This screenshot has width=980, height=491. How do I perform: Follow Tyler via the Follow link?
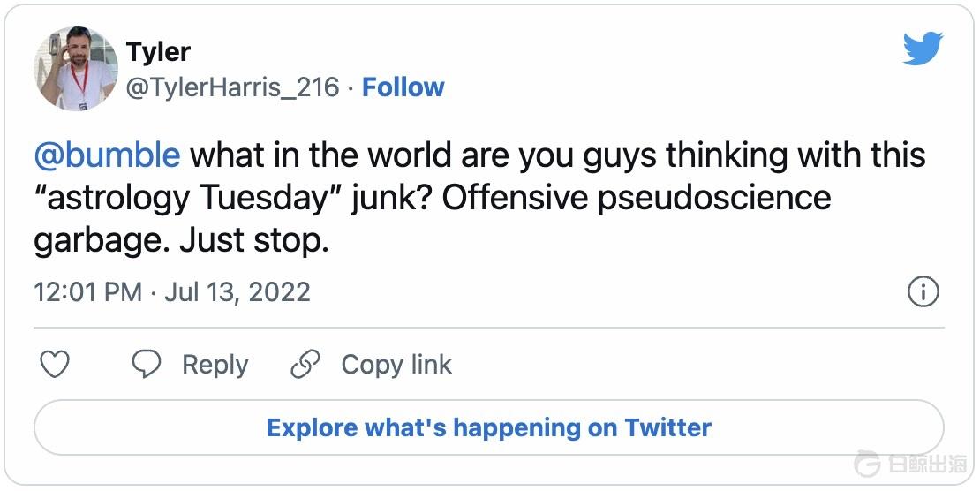pos(403,87)
